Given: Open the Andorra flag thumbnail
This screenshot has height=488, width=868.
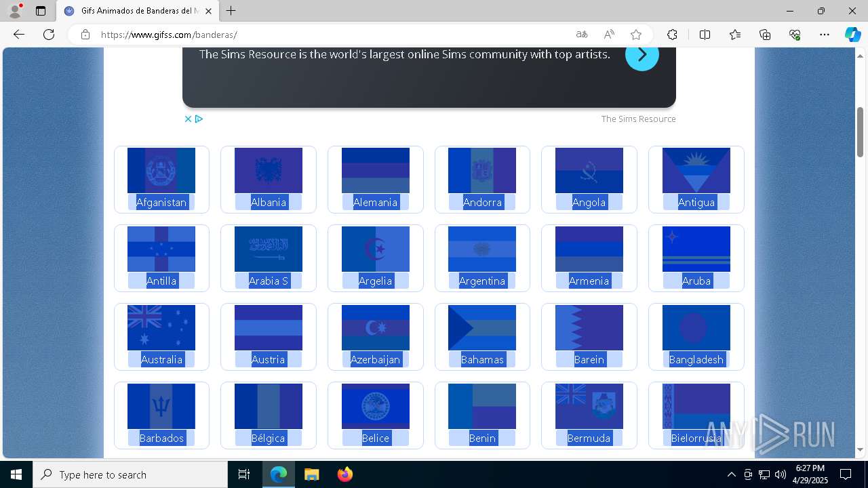Looking at the screenshot, I should tap(482, 170).
